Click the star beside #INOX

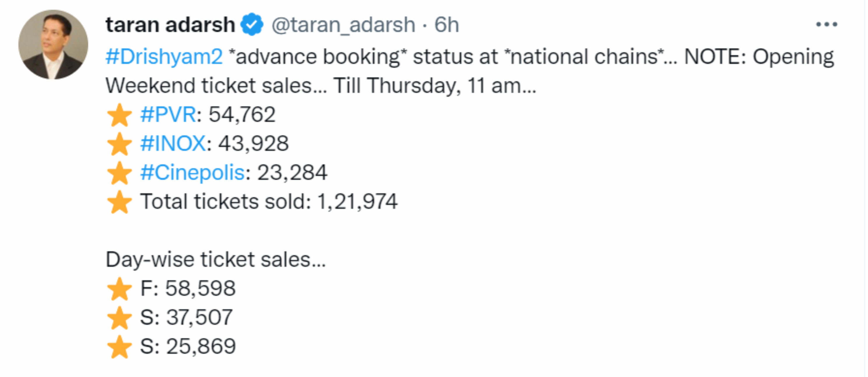pos(119,144)
